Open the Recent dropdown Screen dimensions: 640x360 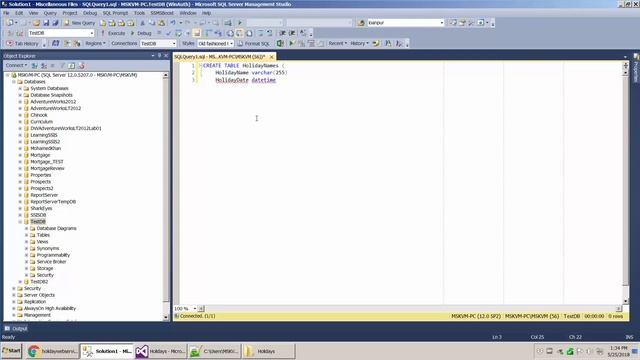338,43
